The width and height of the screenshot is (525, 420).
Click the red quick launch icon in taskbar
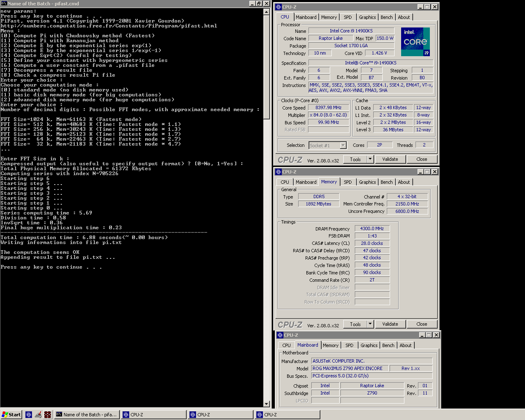(48, 415)
